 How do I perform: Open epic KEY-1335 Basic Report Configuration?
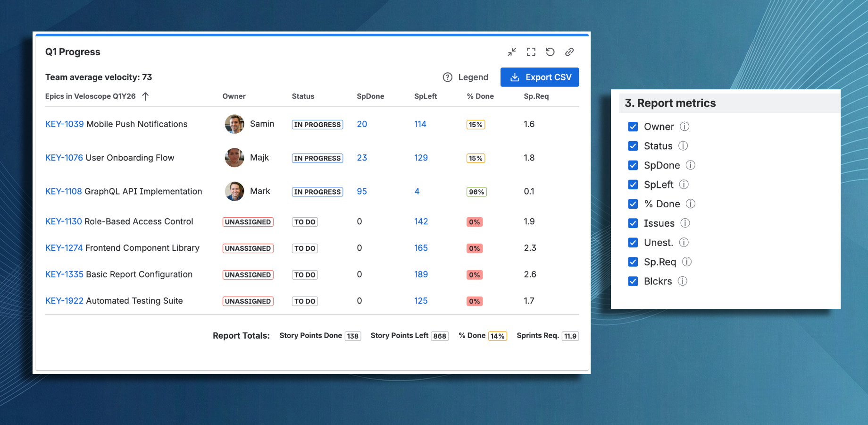click(x=119, y=274)
